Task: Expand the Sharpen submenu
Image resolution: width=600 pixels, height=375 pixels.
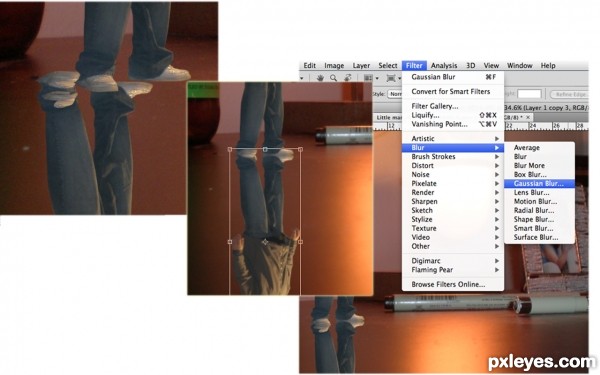Action: (453, 201)
